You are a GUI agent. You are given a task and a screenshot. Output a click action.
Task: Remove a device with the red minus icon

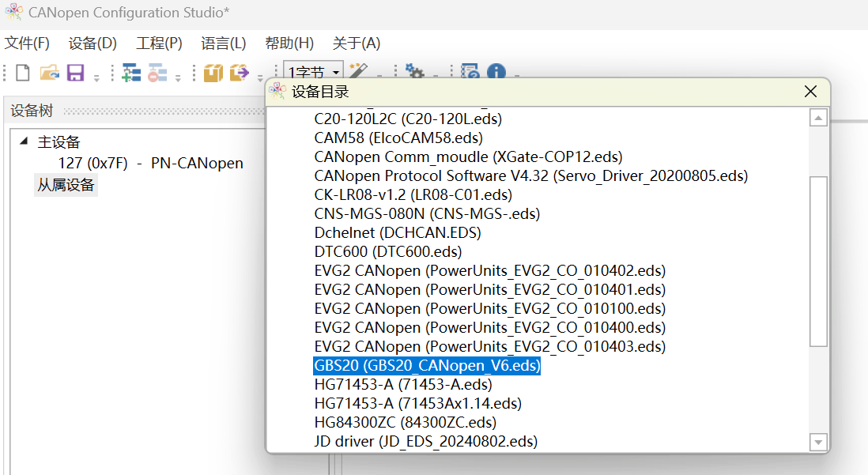(157, 73)
